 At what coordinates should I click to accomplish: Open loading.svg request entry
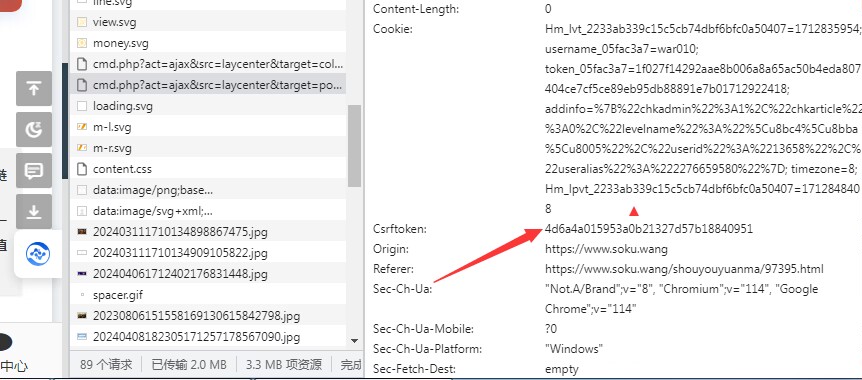208,106
